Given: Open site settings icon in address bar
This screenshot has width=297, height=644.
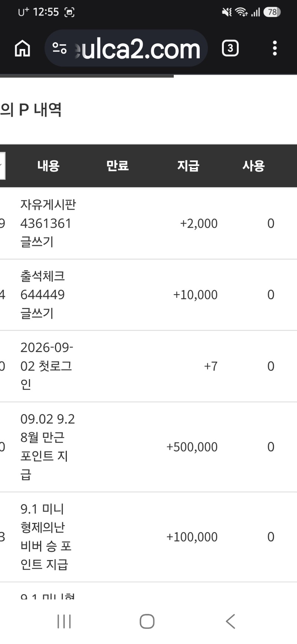Looking at the screenshot, I should 59,48.
